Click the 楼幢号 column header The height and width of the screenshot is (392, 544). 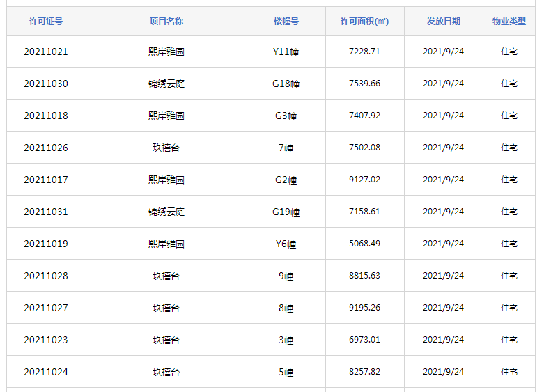click(286, 21)
